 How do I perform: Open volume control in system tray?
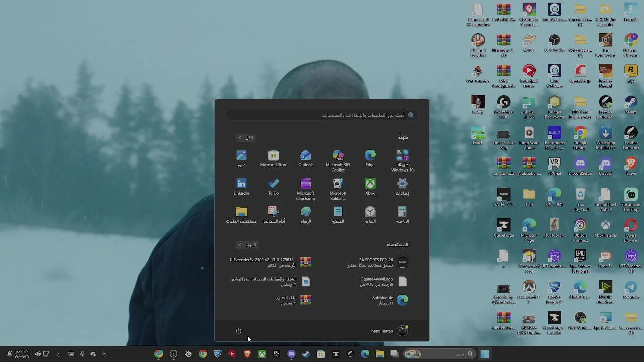click(38, 354)
